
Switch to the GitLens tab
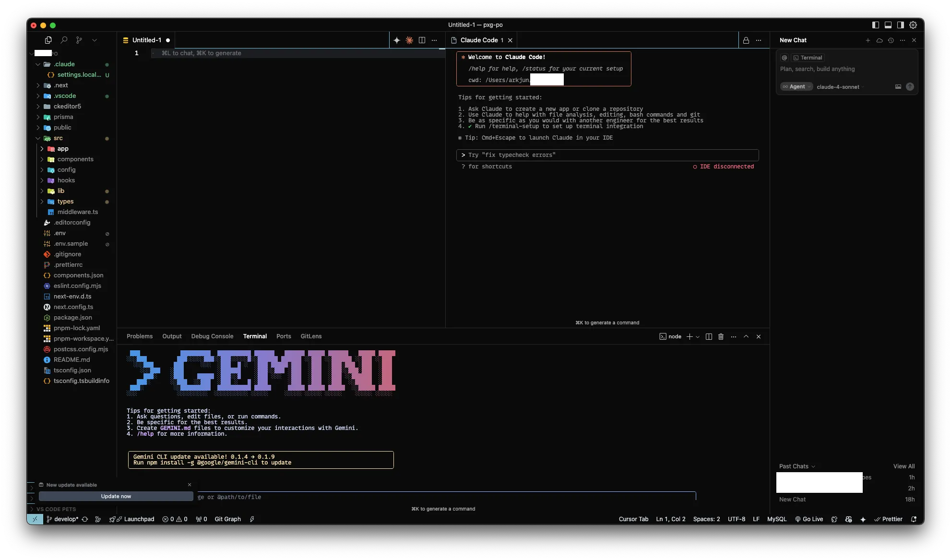311,336
